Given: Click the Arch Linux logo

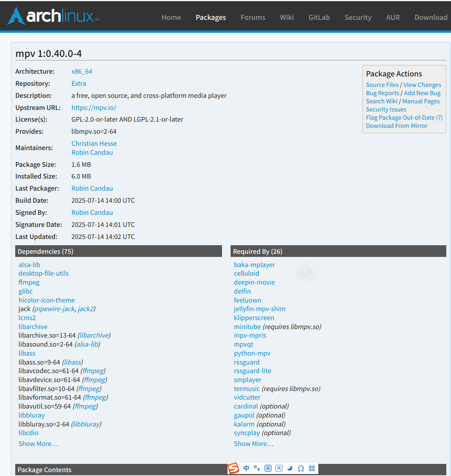Looking at the screenshot, I should [x=53, y=16].
